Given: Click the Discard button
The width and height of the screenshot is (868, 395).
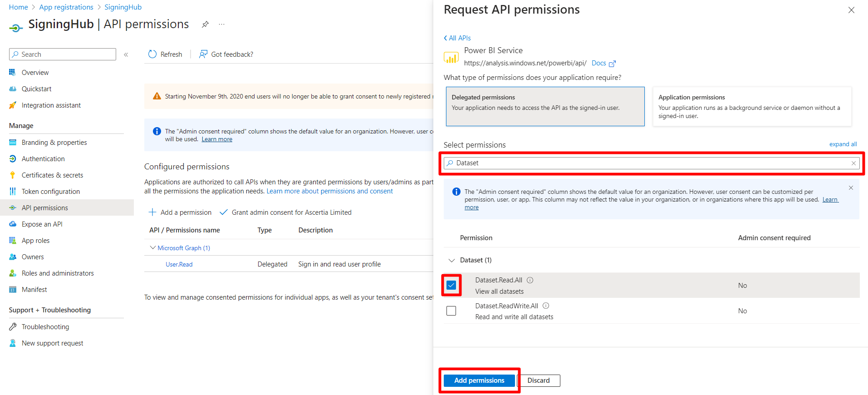Looking at the screenshot, I should (539, 380).
